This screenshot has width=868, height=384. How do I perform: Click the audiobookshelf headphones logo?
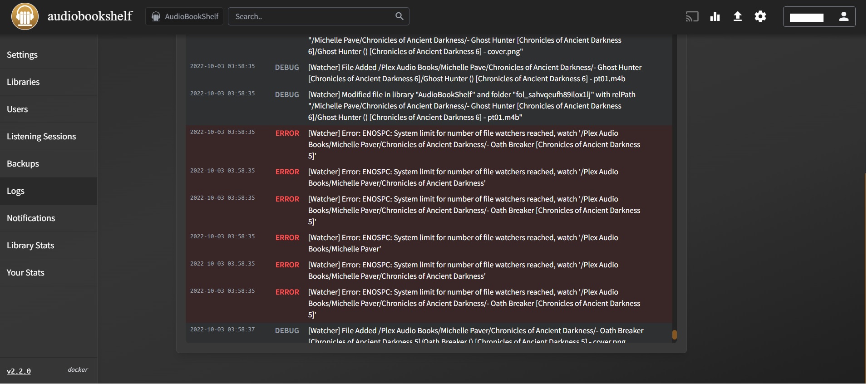[25, 16]
